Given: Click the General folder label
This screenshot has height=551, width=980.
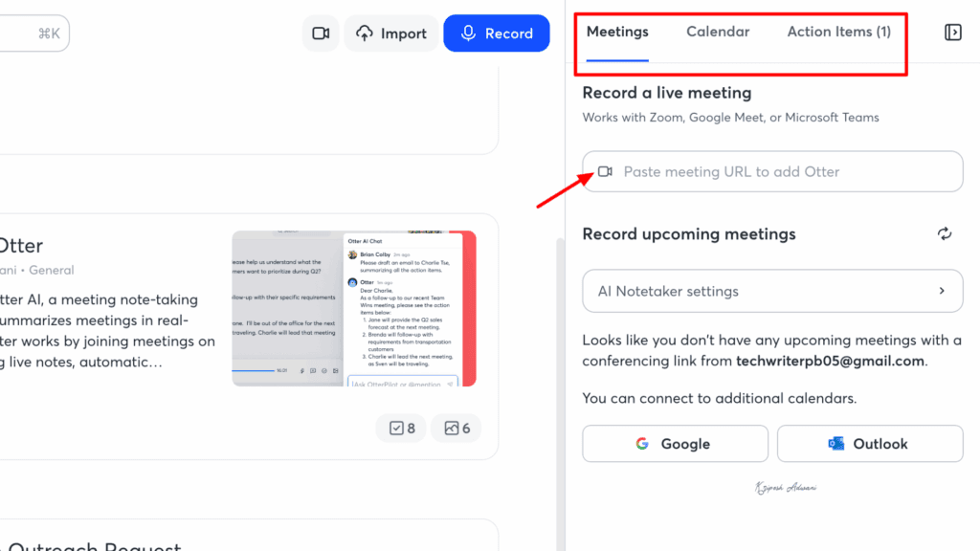Looking at the screenshot, I should pyautogui.click(x=52, y=270).
